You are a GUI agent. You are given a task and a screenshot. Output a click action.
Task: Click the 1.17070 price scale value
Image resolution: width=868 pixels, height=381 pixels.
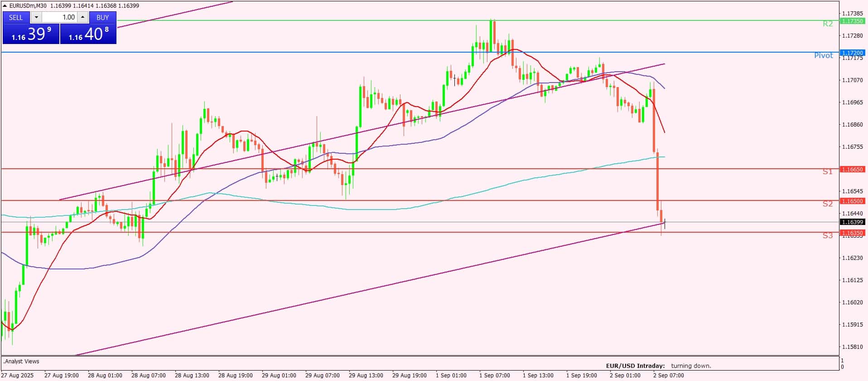(852, 80)
